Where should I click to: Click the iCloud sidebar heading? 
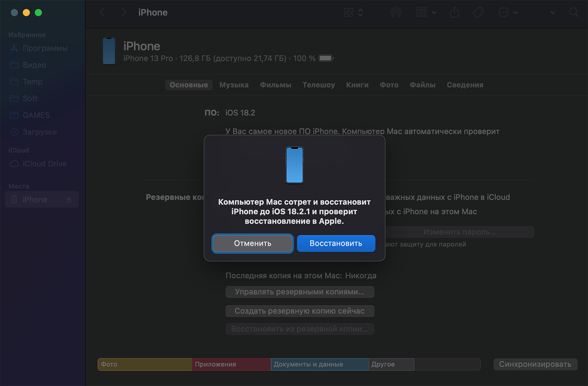click(19, 150)
